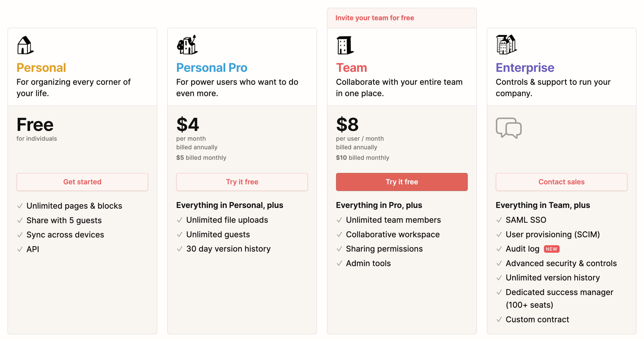The width and height of the screenshot is (644, 340).
Task: Select the Personal plan heading
Action: (x=41, y=67)
